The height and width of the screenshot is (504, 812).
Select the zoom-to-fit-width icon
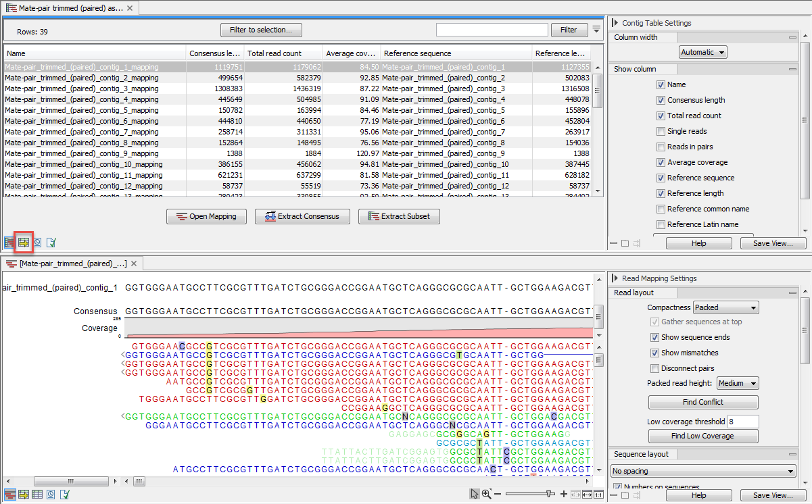point(586,495)
